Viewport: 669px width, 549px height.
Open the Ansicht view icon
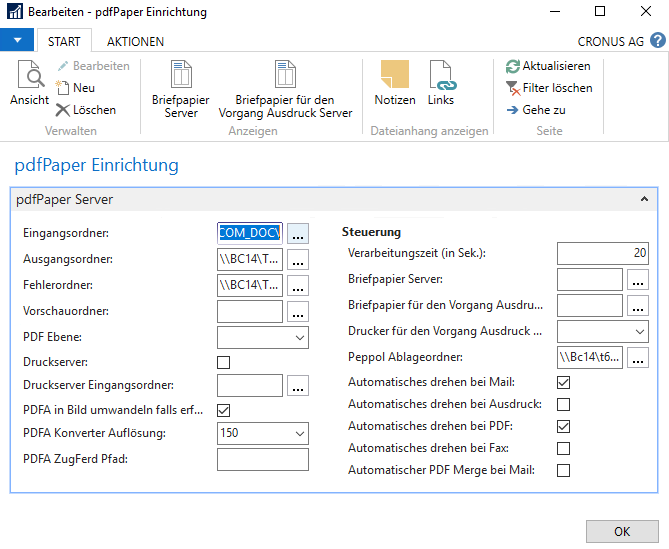click(30, 83)
